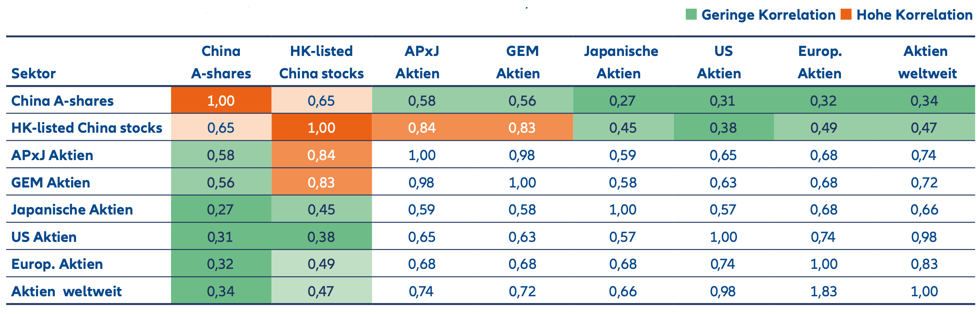Select the Europ. Aktien column header

pyautogui.click(x=820, y=62)
